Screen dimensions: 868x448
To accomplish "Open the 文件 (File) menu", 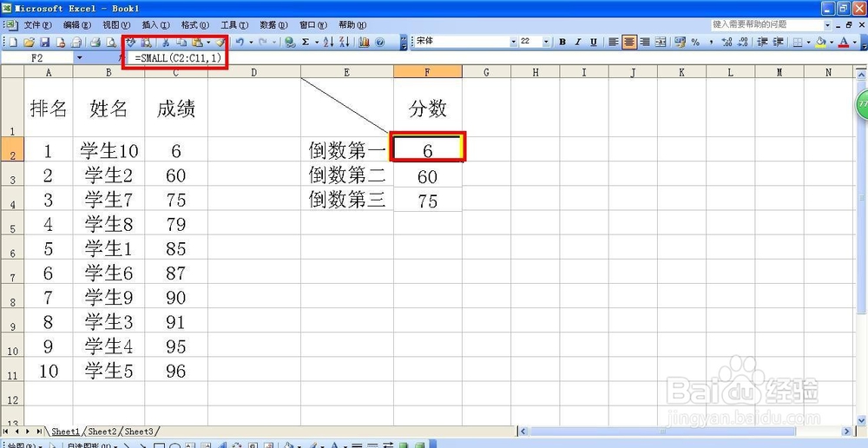I will click(x=37, y=25).
